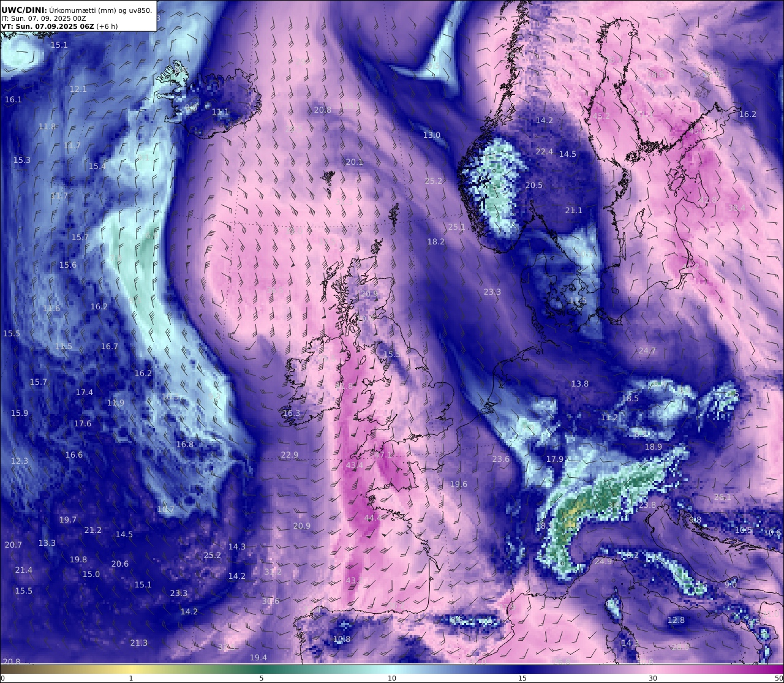Pick the dark navy colorbar section near 15

(522, 669)
